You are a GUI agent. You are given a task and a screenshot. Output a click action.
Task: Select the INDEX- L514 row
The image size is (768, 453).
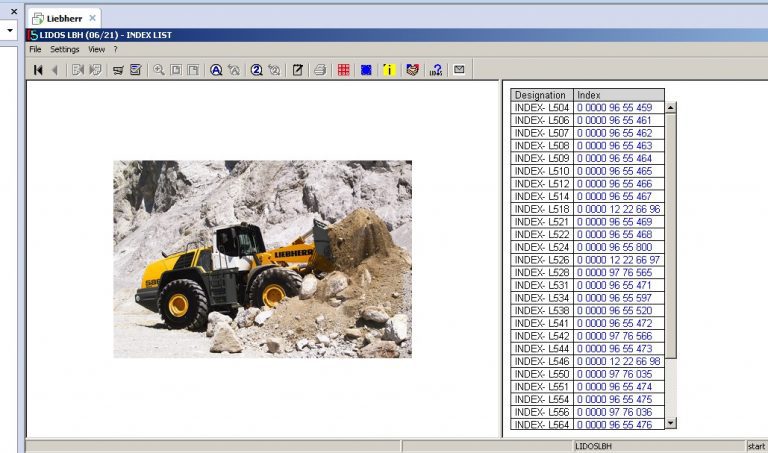click(588, 196)
